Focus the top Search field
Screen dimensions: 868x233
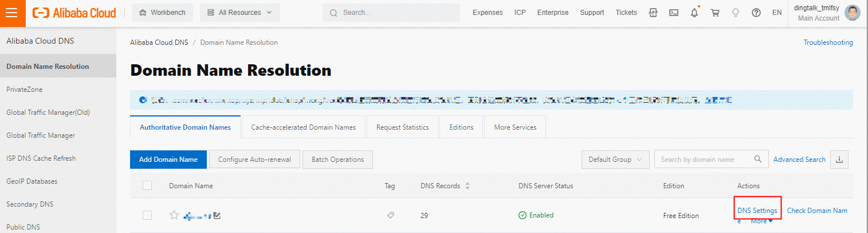tap(391, 13)
